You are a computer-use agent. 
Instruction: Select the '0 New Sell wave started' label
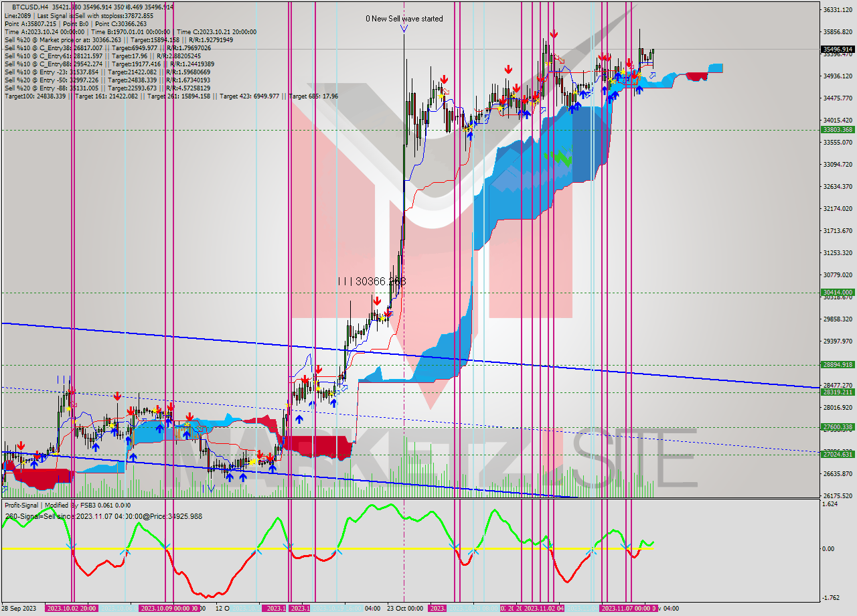[404, 19]
